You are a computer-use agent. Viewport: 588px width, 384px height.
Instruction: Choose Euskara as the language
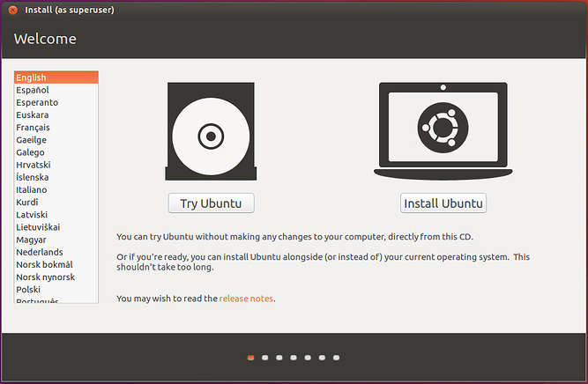56,114
